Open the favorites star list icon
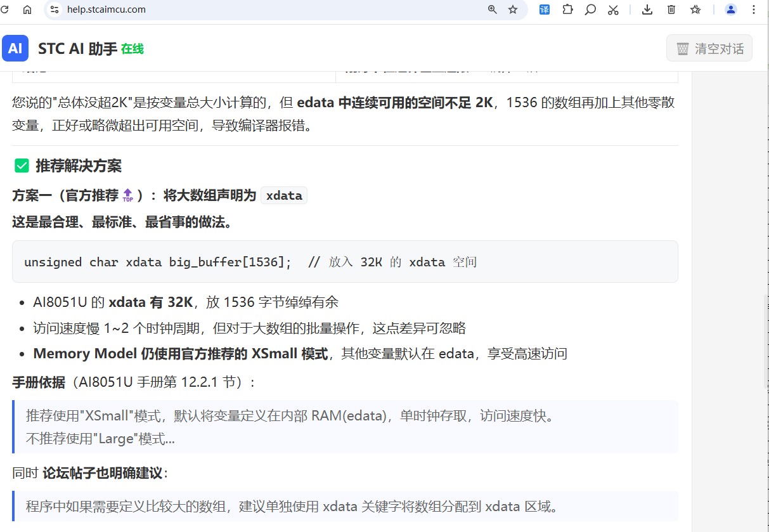Viewport: 769px width, 532px height. pyautogui.click(x=695, y=10)
